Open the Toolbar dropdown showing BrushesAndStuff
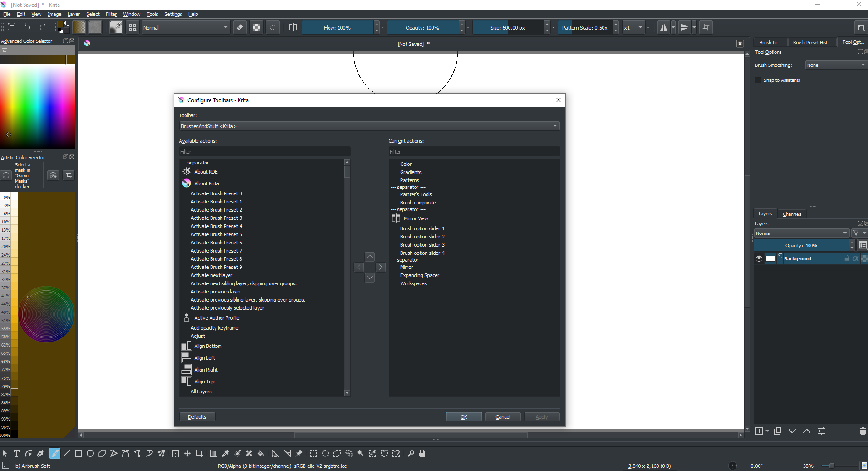 pos(369,126)
